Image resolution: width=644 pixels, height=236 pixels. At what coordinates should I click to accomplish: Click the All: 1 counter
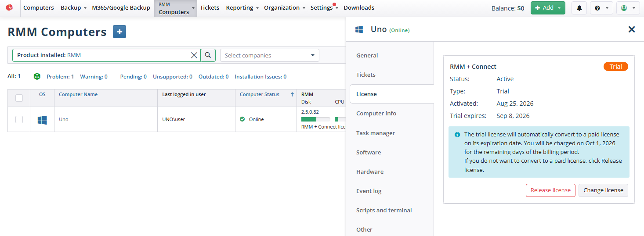coord(14,76)
